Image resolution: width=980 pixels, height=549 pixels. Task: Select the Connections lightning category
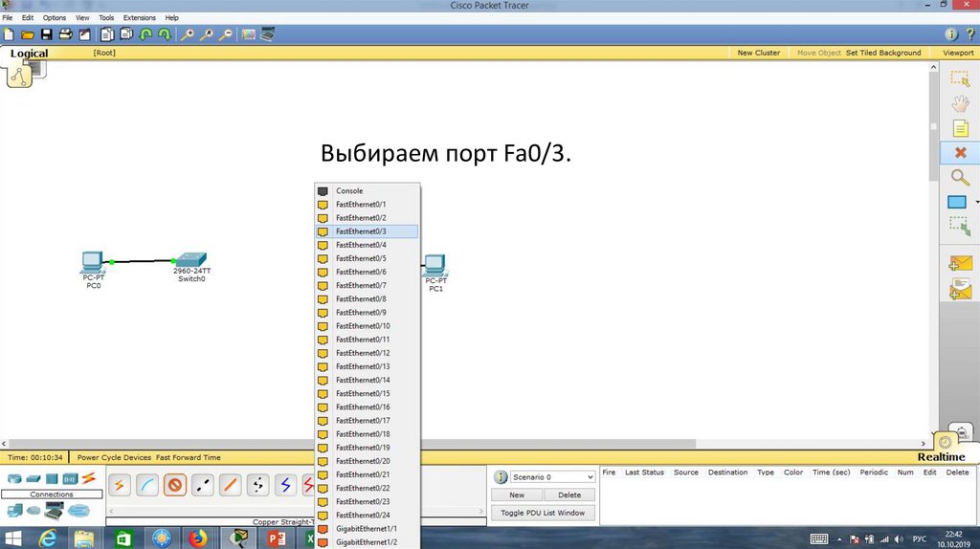click(89, 478)
